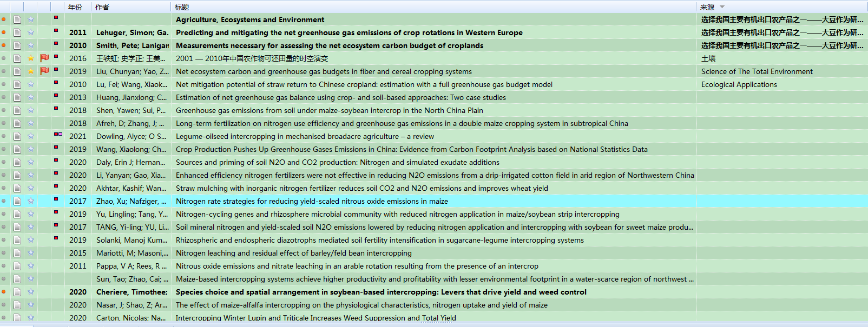
Task: Click document icon of Pappa, V A row
Action: 17,266
